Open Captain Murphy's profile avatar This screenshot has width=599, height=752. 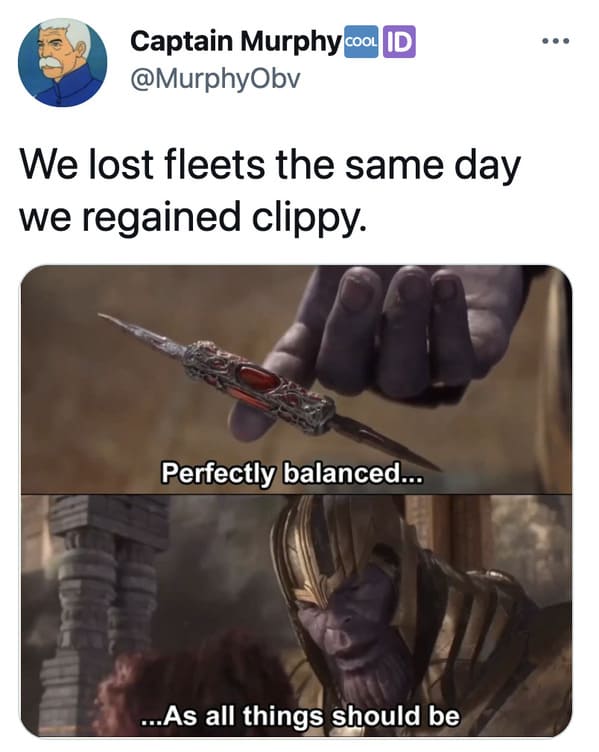63,63
